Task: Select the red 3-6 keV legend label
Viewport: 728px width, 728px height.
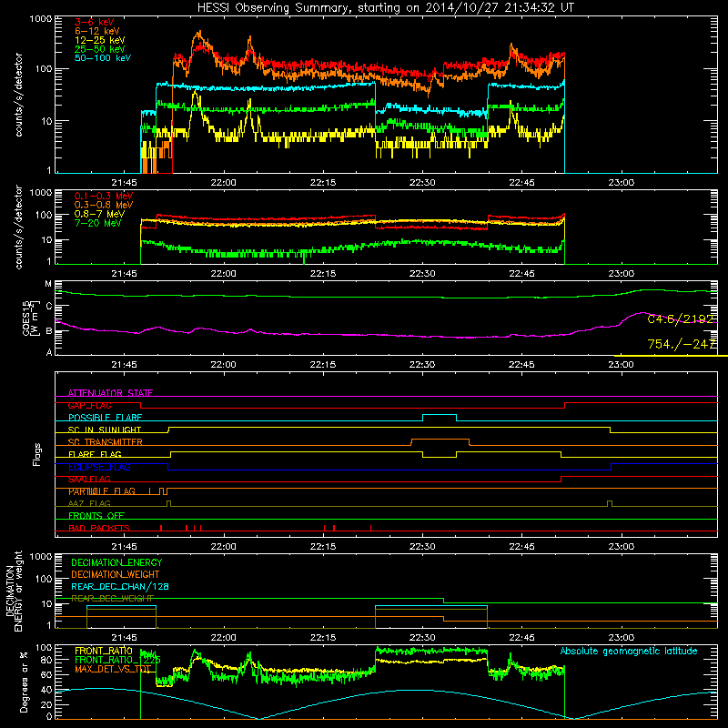Action: coord(94,22)
